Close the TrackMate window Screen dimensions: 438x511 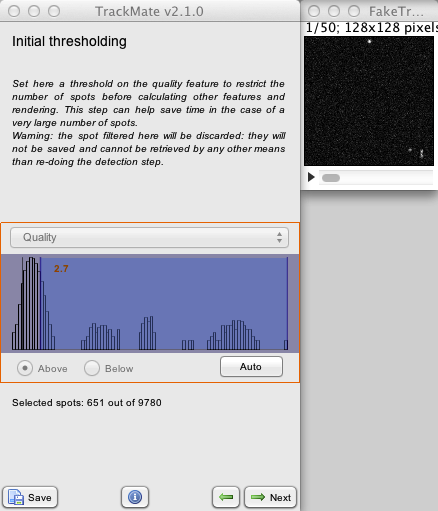[x=14, y=11]
